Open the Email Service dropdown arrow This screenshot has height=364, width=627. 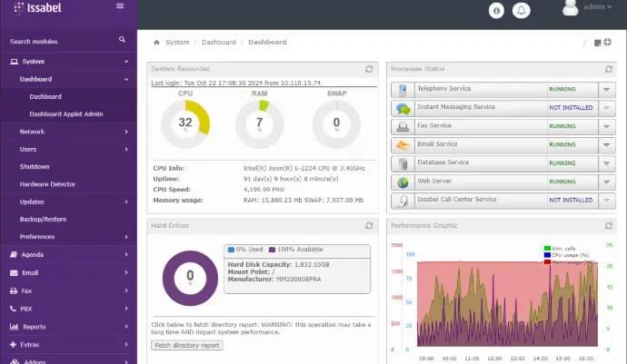(608, 144)
